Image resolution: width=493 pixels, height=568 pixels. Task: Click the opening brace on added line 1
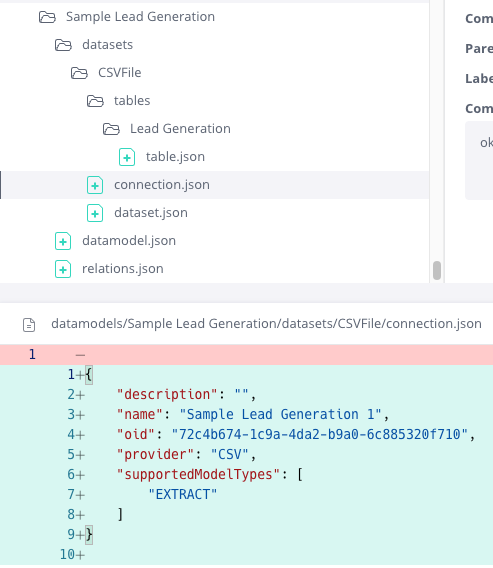click(89, 375)
